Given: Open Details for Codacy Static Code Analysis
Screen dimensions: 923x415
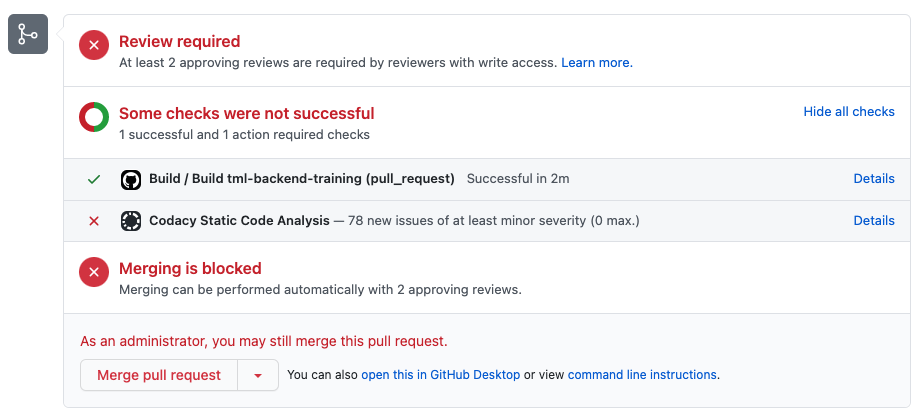Looking at the screenshot, I should 873,220.
